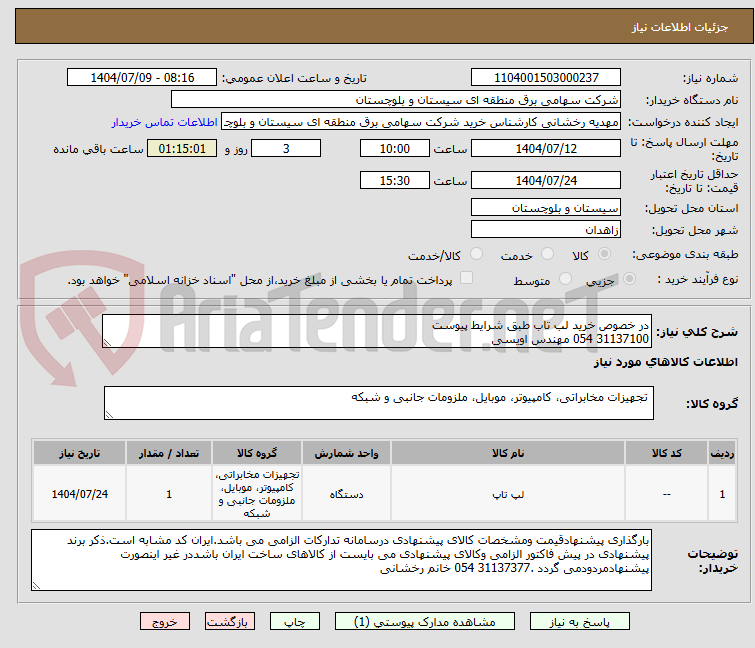Click the خروج exit button
This screenshot has height=648, width=755.
pos(165,621)
